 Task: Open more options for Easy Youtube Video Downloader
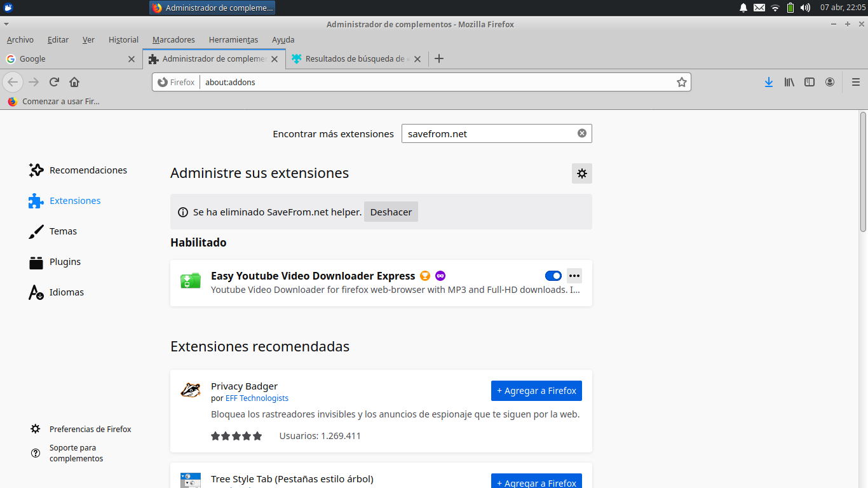coord(574,276)
